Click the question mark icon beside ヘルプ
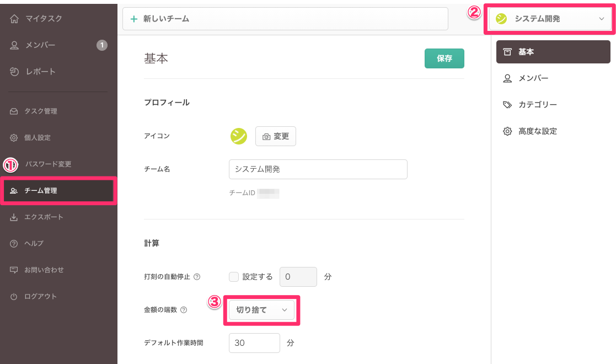 click(x=14, y=244)
